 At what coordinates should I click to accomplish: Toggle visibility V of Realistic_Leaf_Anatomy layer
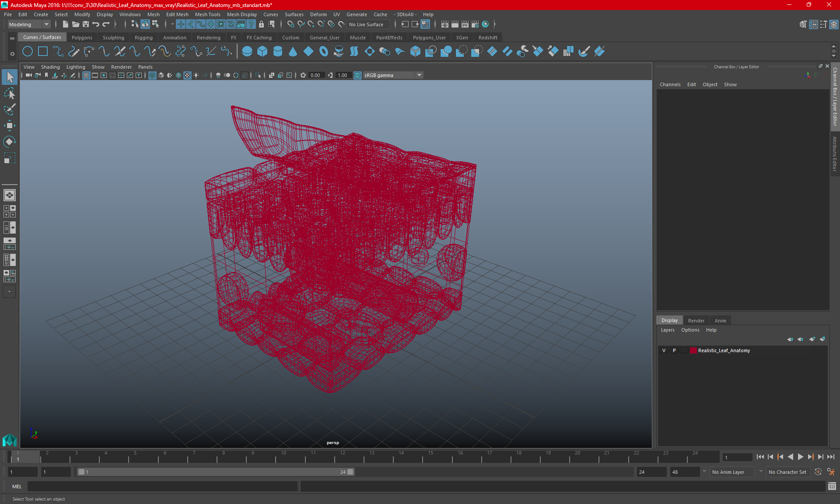(664, 350)
